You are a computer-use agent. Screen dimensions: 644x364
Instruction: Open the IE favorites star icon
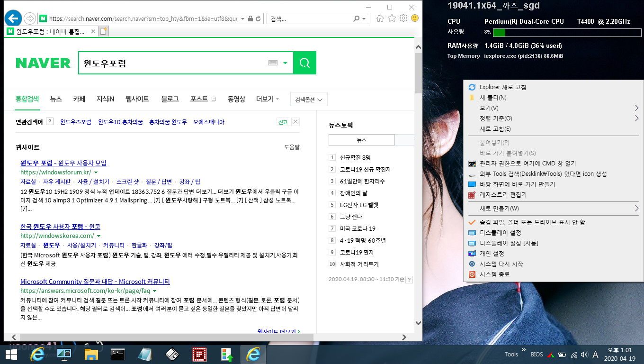(392, 18)
